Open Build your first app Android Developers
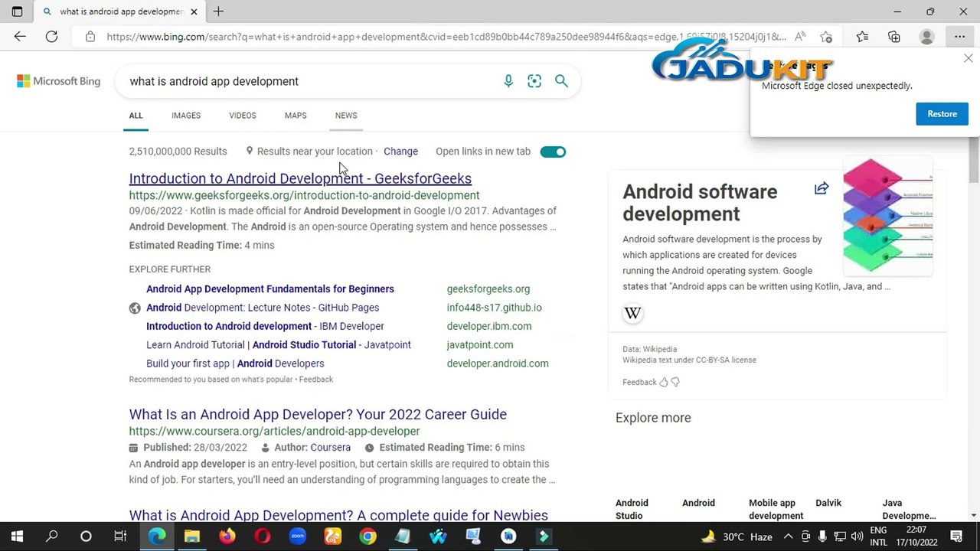Image resolution: width=980 pixels, height=551 pixels. click(235, 364)
